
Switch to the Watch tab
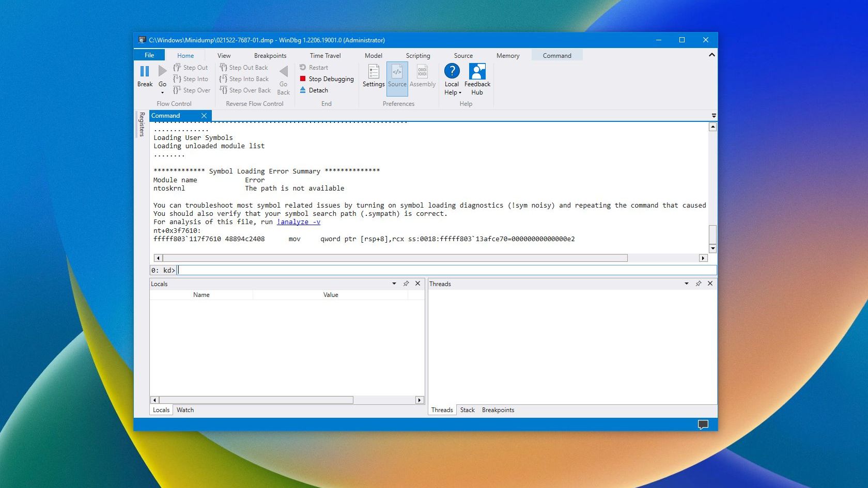(x=185, y=410)
